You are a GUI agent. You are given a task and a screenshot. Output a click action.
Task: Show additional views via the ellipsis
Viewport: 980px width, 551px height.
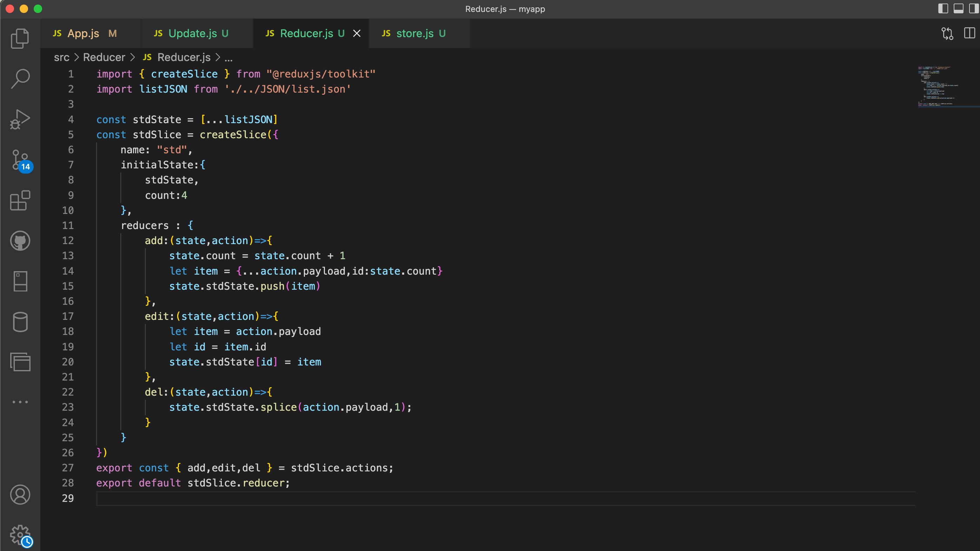pyautogui.click(x=20, y=402)
